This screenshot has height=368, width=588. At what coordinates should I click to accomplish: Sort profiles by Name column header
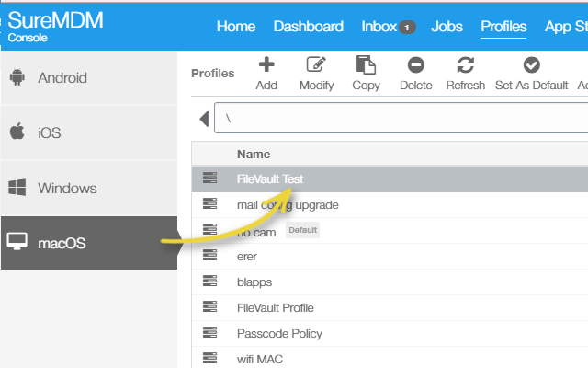[x=254, y=155]
